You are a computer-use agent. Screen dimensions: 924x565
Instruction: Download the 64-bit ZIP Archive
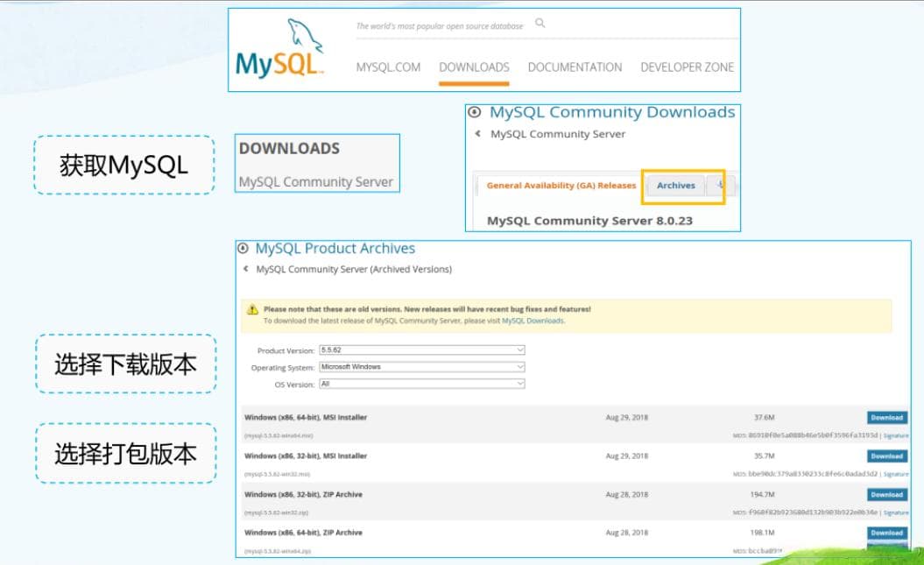887,533
